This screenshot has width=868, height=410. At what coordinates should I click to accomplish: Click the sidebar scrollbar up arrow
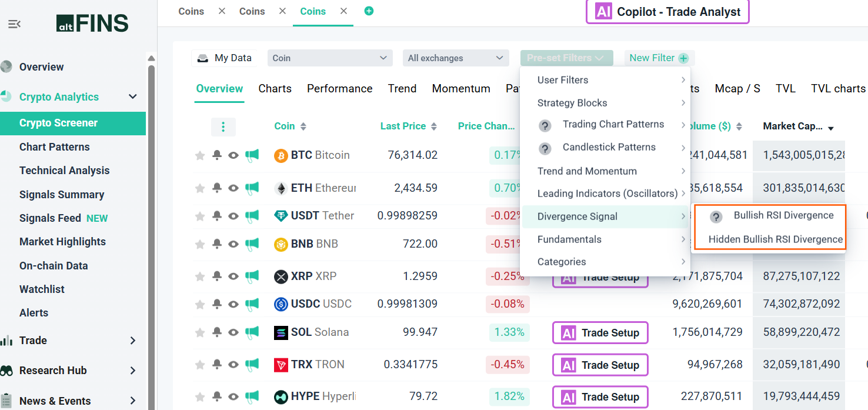coord(151,58)
